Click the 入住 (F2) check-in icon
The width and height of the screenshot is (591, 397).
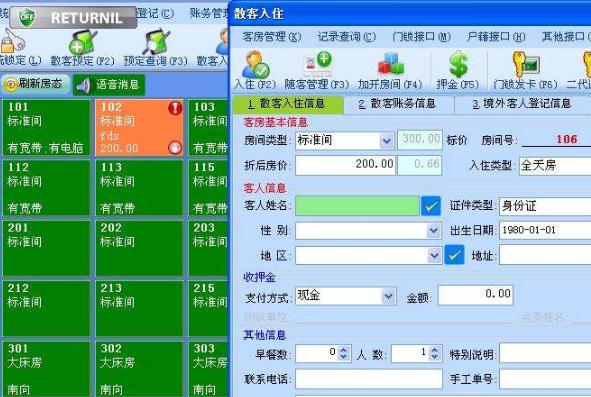pyautogui.click(x=255, y=65)
